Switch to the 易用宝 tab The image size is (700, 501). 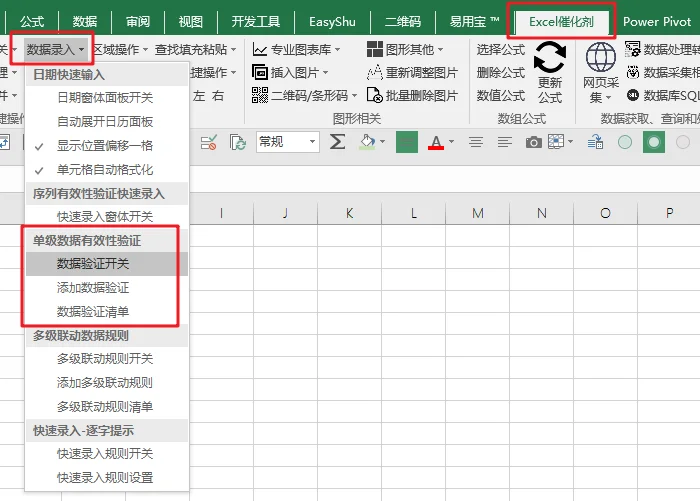point(474,21)
